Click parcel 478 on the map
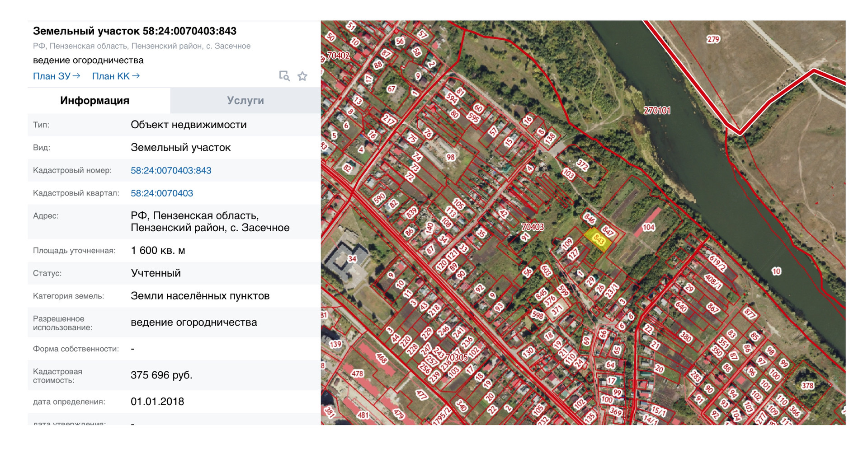 click(x=357, y=373)
